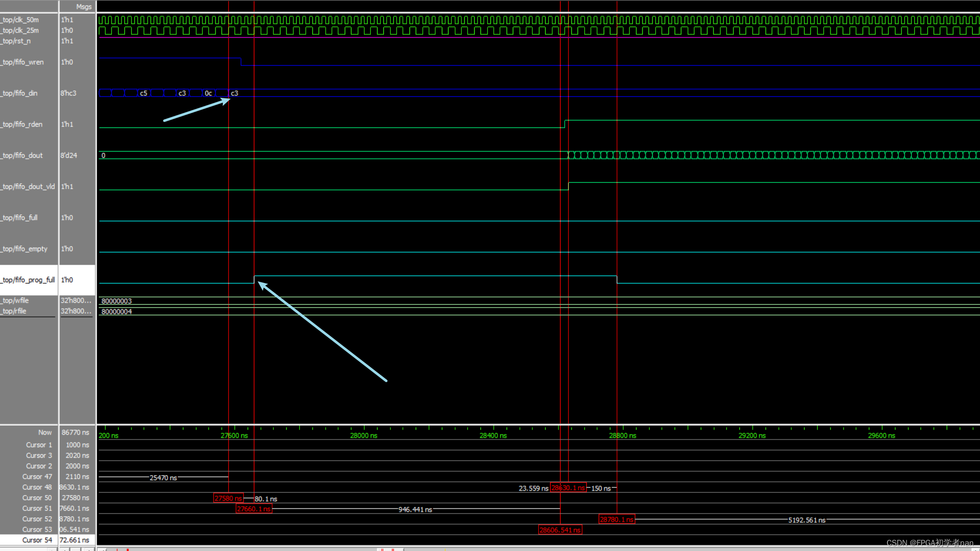The image size is (980, 551).
Task: Click the falling edge of fifo_wren waveform
Action: 241,62
